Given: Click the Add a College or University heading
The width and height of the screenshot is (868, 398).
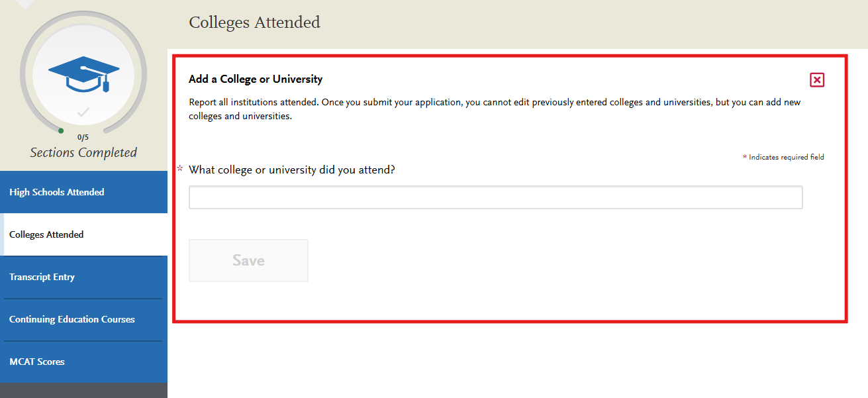Looking at the screenshot, I should pyautogui.click(x=256, y=78).
